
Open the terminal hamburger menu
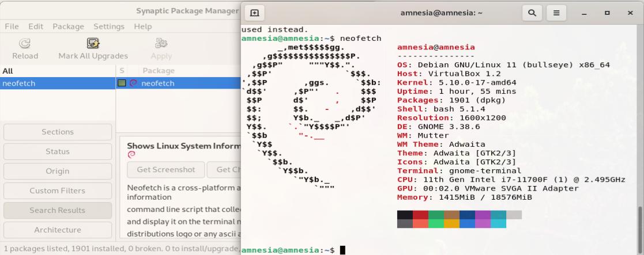(x=556, y=12)
